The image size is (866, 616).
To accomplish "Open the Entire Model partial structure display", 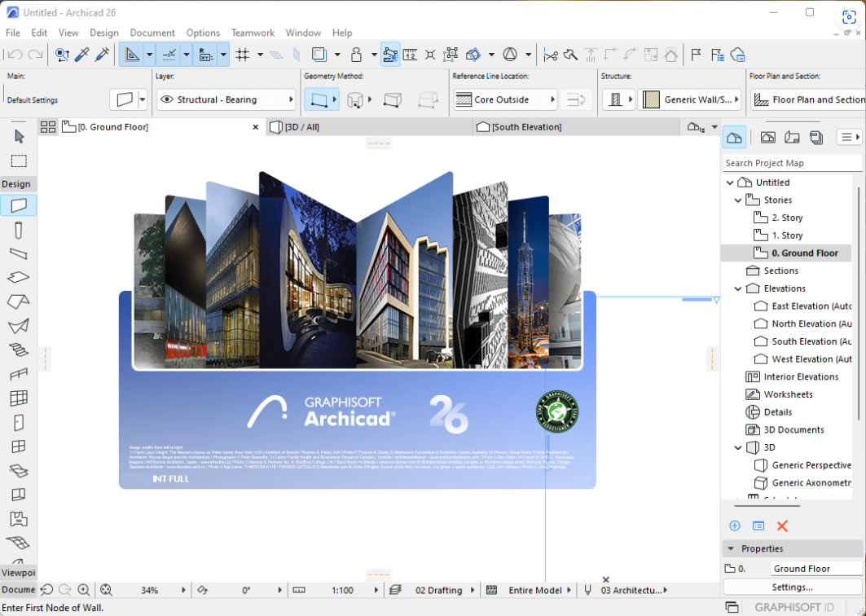I will coord(534,590).
